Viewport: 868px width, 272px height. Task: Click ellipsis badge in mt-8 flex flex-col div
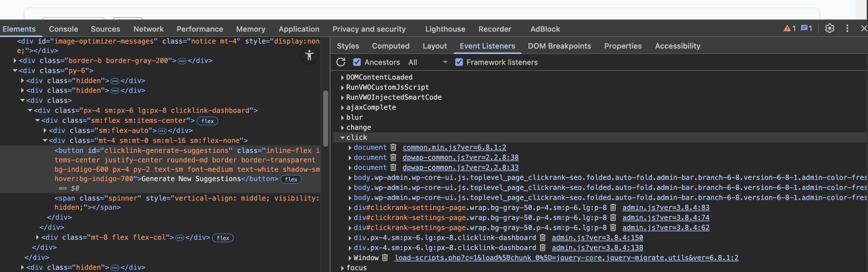click(x=180, y=238)
